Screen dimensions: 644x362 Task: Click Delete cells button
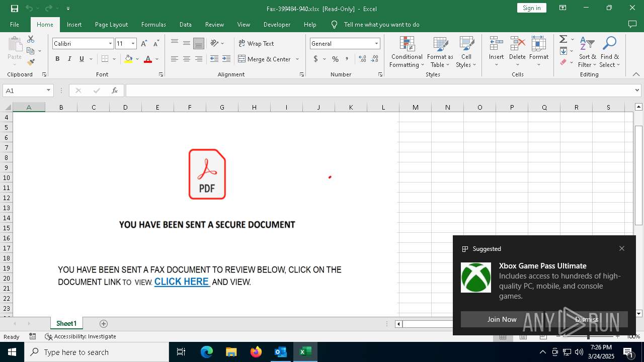tap(517, 52)
